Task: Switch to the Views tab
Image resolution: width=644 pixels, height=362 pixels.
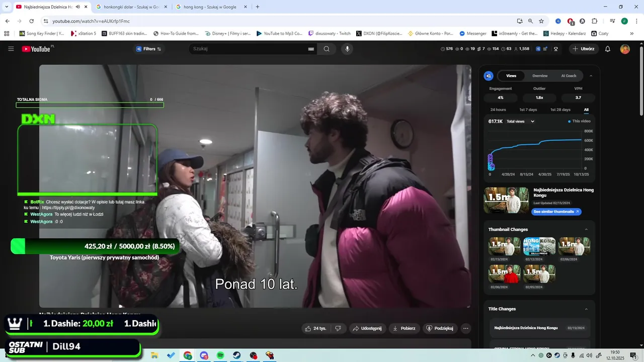Action: pos(511,76)
